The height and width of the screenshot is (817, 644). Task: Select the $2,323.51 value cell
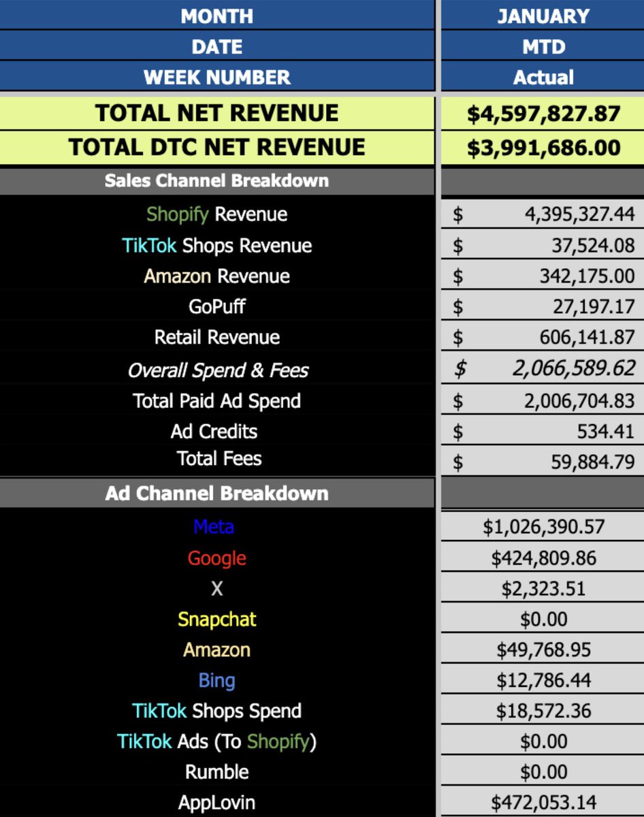543,588
